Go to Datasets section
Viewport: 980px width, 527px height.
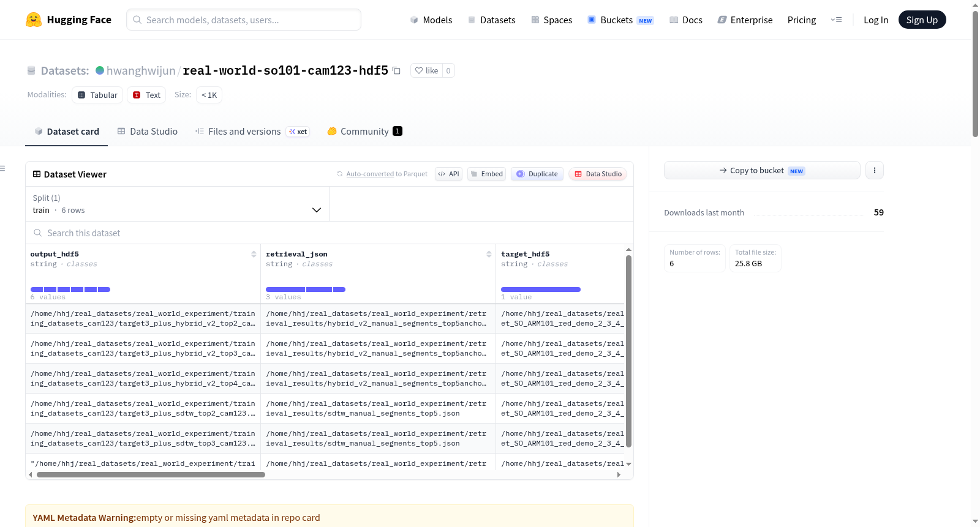(x=491, y=20)
